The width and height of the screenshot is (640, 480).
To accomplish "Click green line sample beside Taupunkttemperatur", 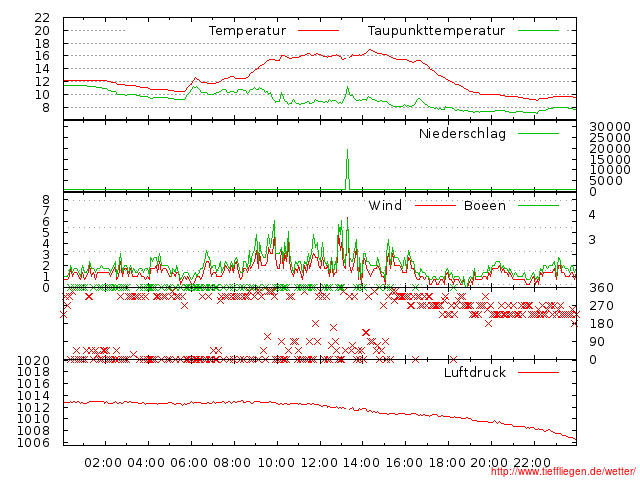I will tap(538, 31).
